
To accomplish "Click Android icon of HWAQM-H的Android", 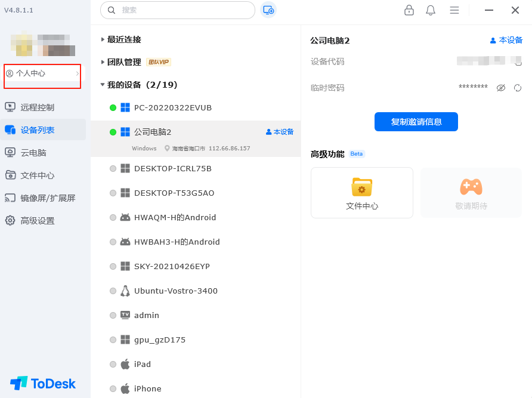I will (125, 217).
